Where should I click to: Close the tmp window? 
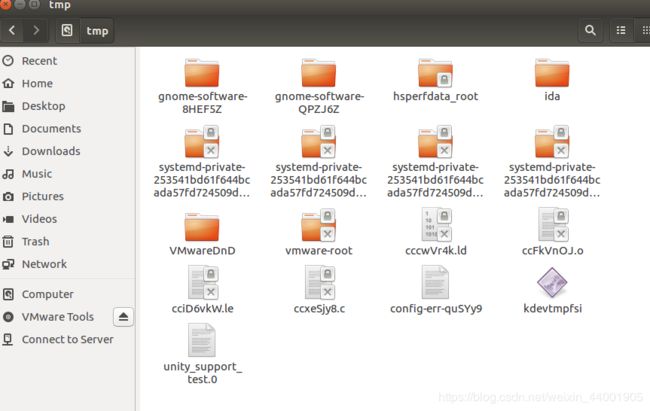pyautogui.click(x=5, y=5)
